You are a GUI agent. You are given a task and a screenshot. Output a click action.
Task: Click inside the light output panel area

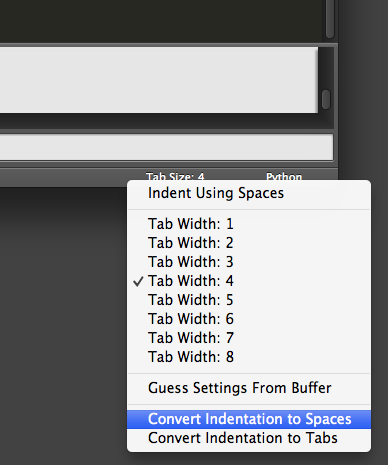coord(159,80)
